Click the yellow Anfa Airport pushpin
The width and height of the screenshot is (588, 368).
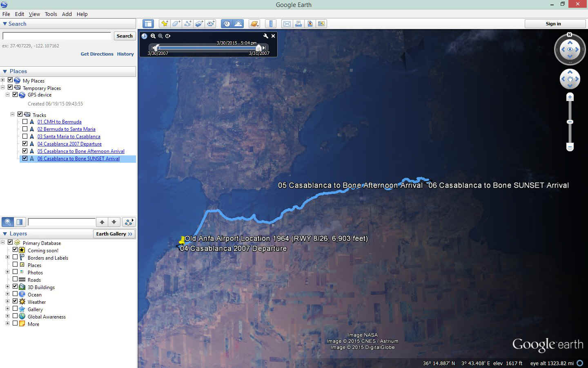[x=182, y=240]
